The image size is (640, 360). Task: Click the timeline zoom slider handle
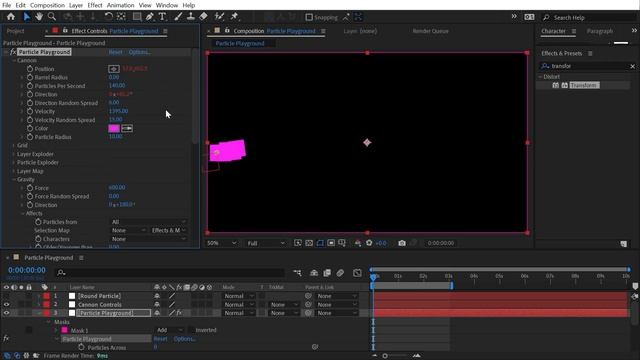(385, 356)
